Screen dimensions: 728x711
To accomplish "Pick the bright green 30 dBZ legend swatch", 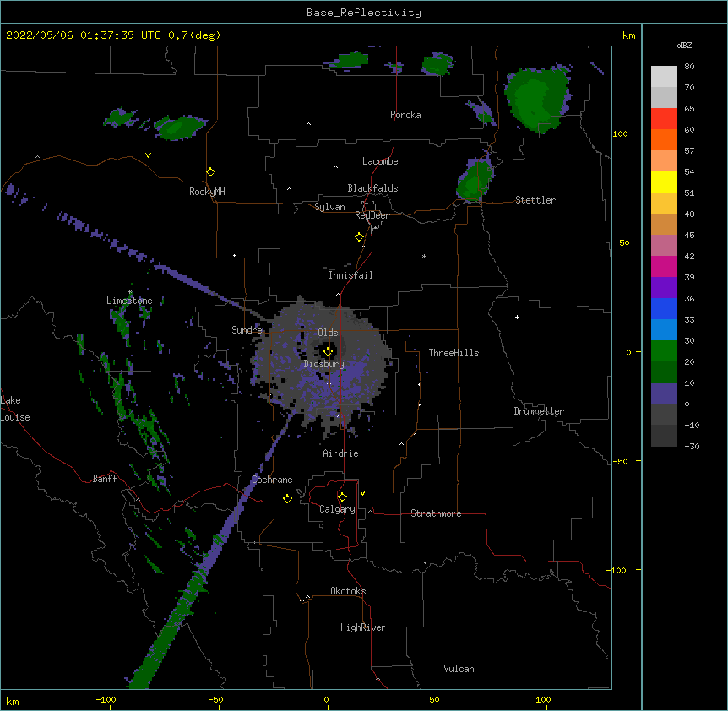I will click(x=664, y=351).
